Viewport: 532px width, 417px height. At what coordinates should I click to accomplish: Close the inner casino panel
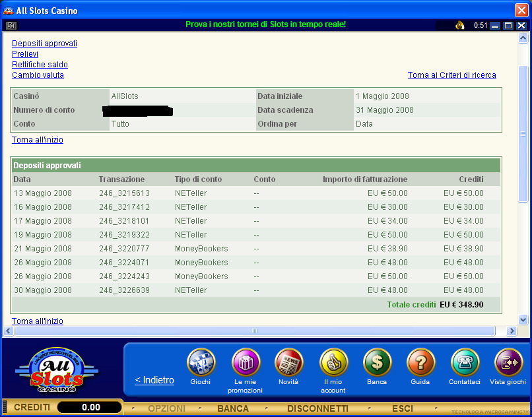521,26
